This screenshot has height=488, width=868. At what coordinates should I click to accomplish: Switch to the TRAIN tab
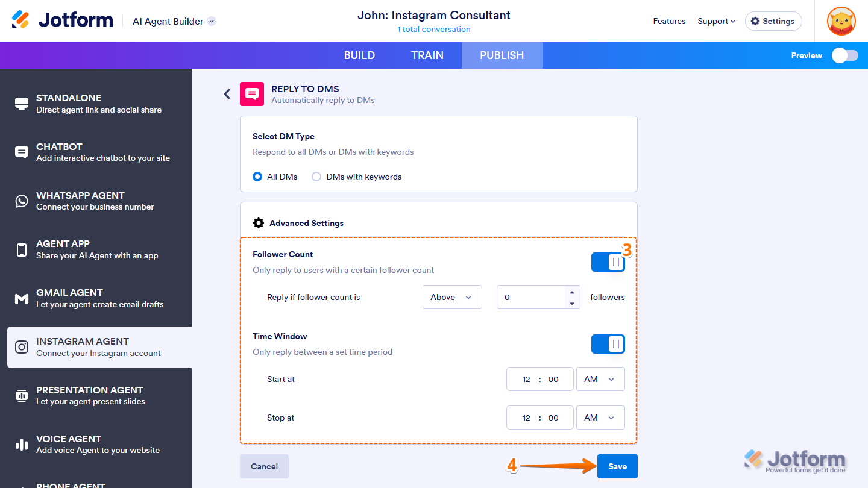427,55
